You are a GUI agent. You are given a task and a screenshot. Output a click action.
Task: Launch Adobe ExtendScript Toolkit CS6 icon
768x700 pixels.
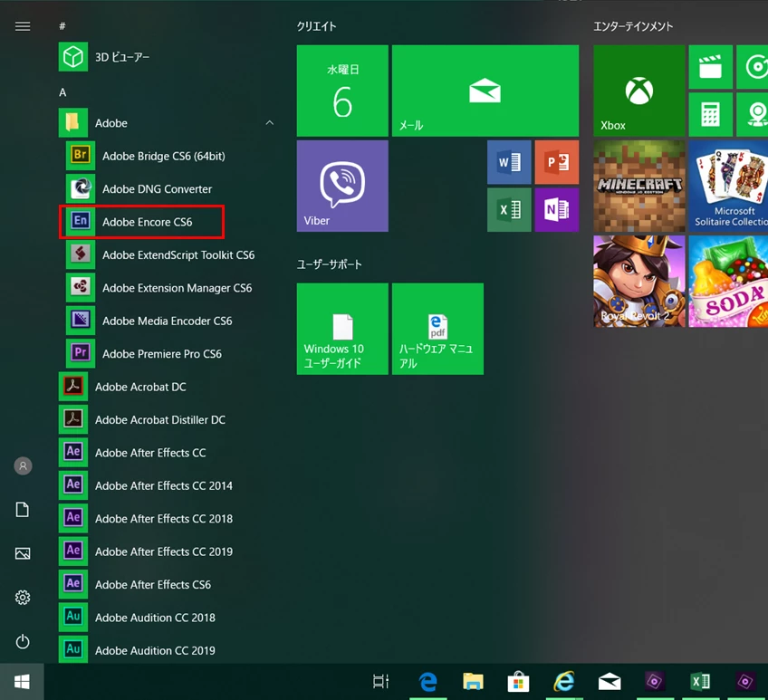click(81, 254)
